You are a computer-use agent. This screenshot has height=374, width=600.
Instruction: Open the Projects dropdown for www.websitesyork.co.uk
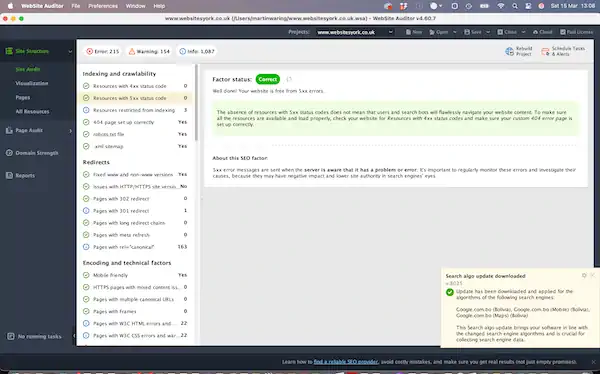pyautogui.click(x=355, y=32)
